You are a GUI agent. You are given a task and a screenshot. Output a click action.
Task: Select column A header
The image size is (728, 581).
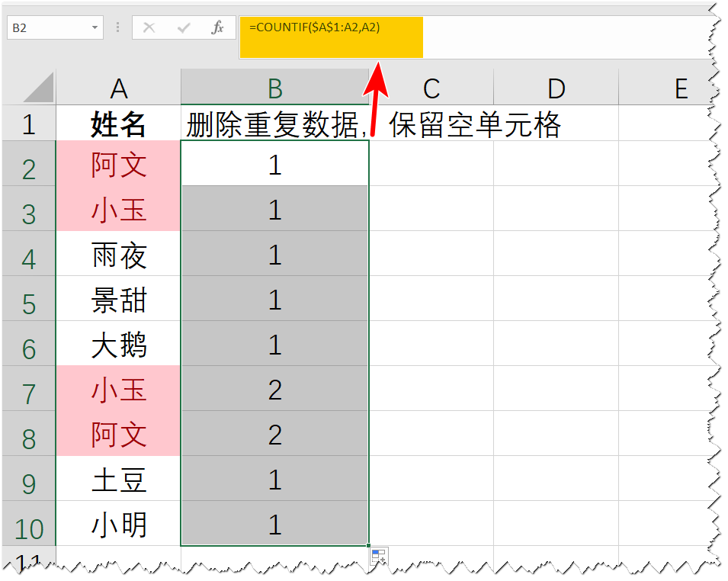(x=118, y=88)
